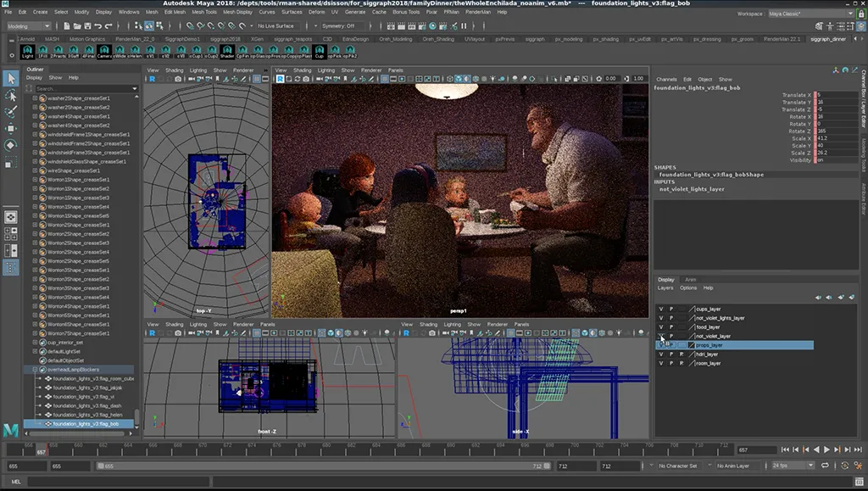868x491 pixels.
Task: Select the Shader icon on the shelf
Action: coord(225,53)
